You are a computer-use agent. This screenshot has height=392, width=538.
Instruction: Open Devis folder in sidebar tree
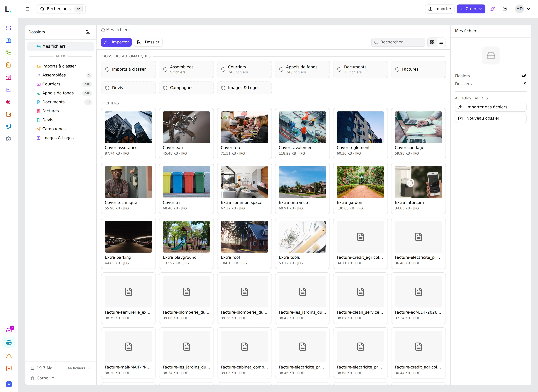[x=61, y=120]
